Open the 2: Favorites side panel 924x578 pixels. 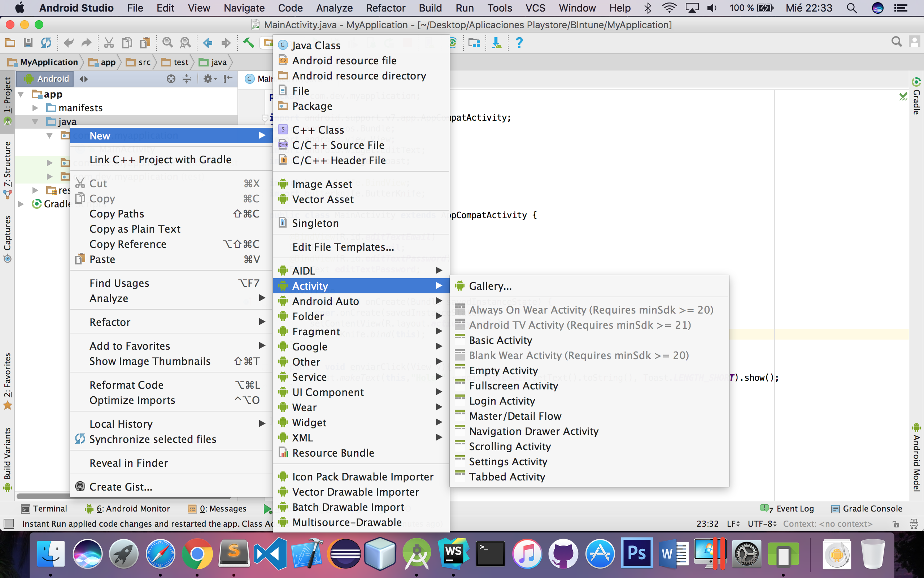click(x=7, y=381)
